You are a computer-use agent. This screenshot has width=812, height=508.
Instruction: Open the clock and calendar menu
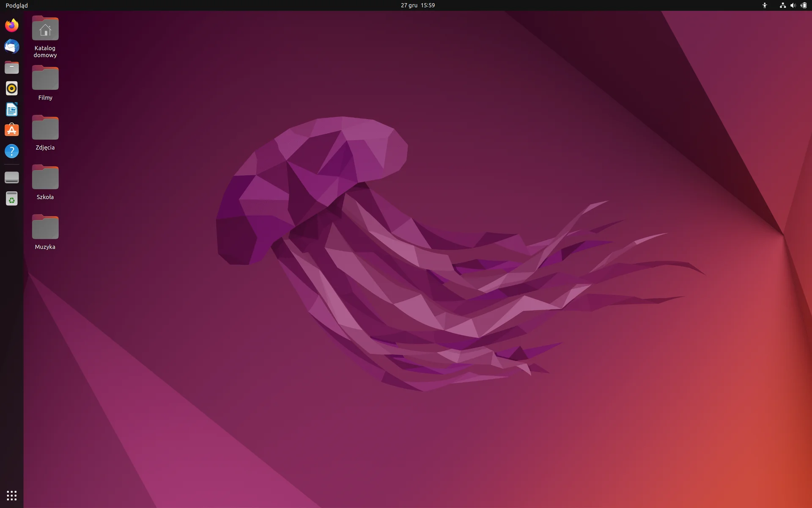pos(418,5)
